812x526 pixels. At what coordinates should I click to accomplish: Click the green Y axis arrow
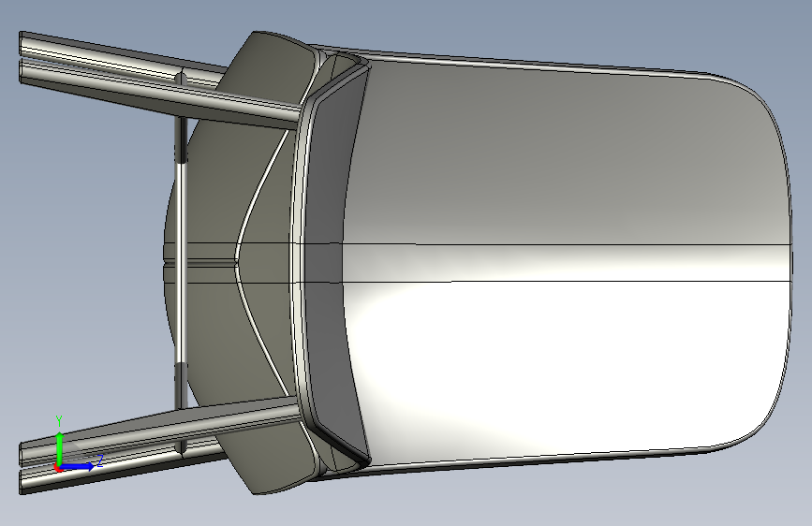pos(59,448)
